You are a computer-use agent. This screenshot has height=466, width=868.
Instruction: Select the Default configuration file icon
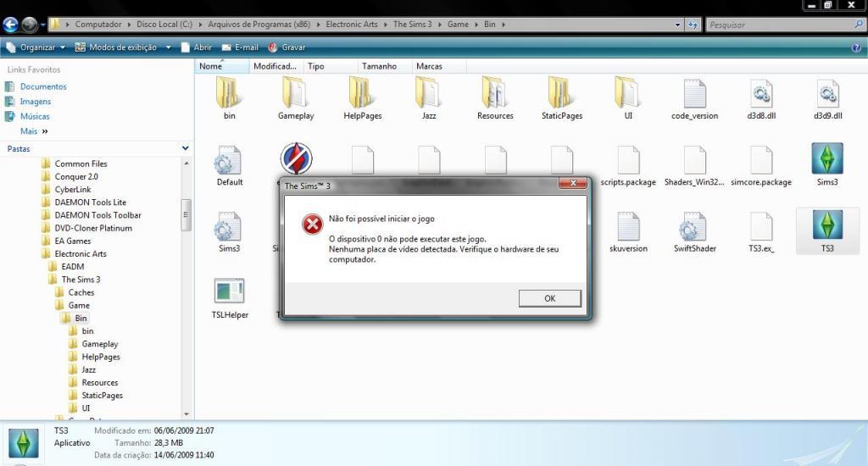[227, 160]
